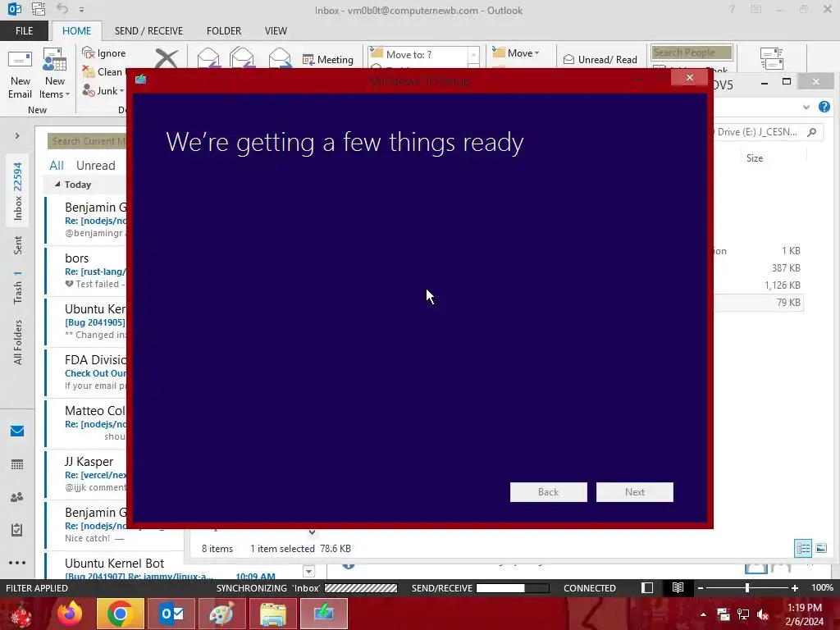Open the Move dropdown in ribbon
The width and height of the screenshot is (840, 630).
[x=515, y=52]
